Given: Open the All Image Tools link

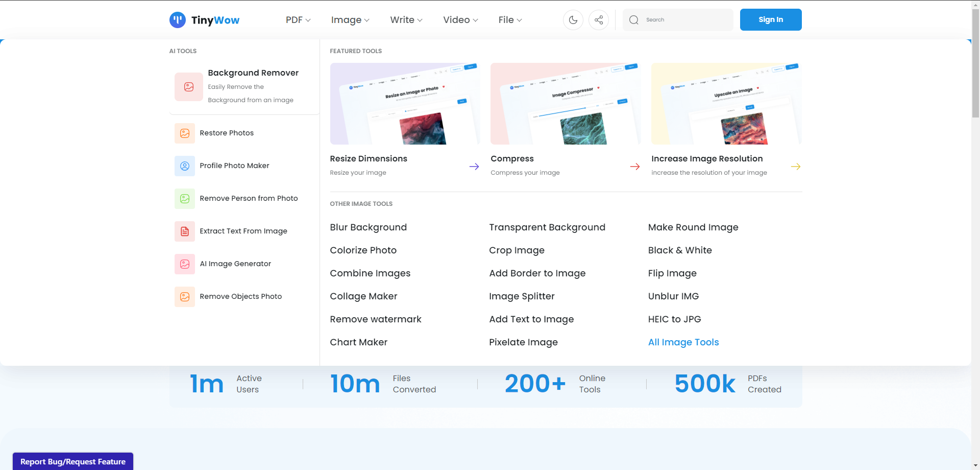Looking at the screenshot, I should tap(683, 342).
